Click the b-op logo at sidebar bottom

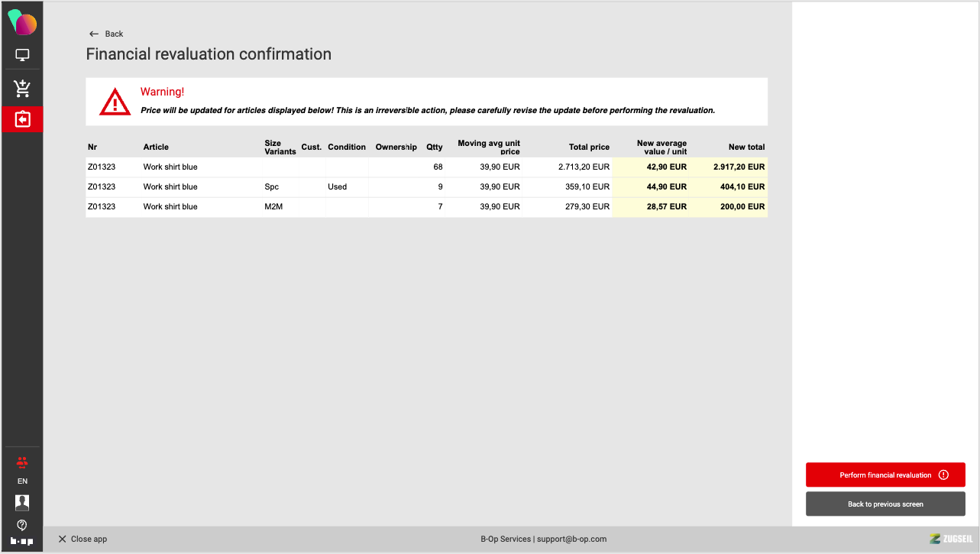pyautogui.click(x=22, y=541)
